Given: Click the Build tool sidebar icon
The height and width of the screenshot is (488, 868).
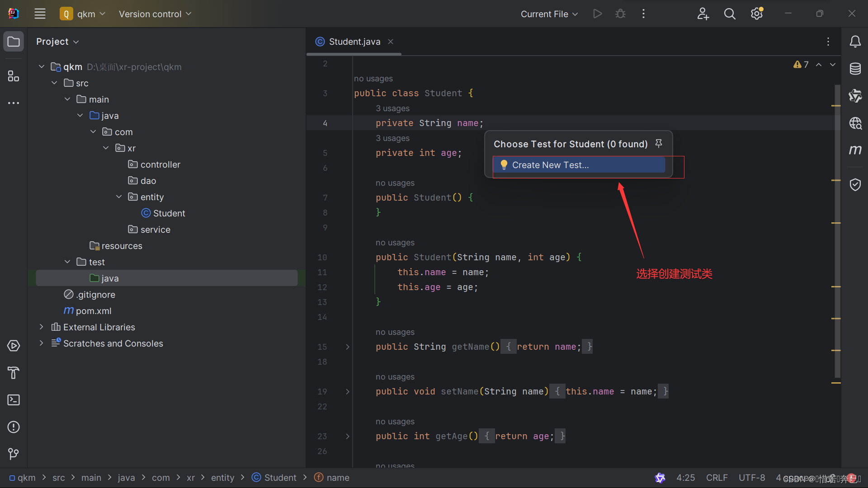Looking at the screenshot, I should pyautogui.click(x=13, y=372).
